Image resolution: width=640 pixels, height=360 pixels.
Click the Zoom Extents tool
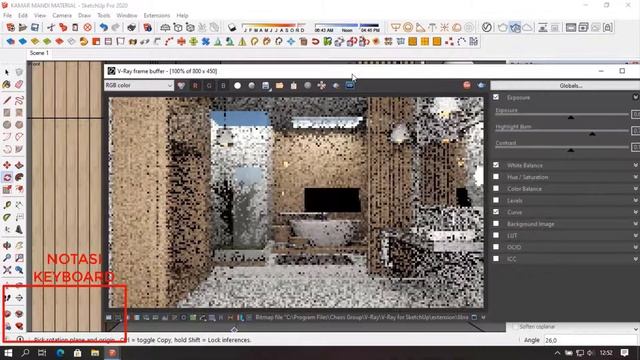[7, 270]
